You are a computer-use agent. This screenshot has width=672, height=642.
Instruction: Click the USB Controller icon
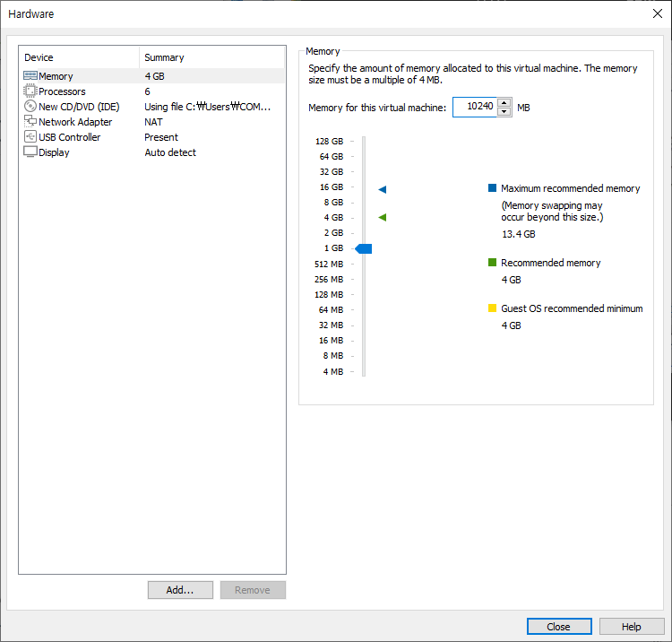tap(30, 137)
